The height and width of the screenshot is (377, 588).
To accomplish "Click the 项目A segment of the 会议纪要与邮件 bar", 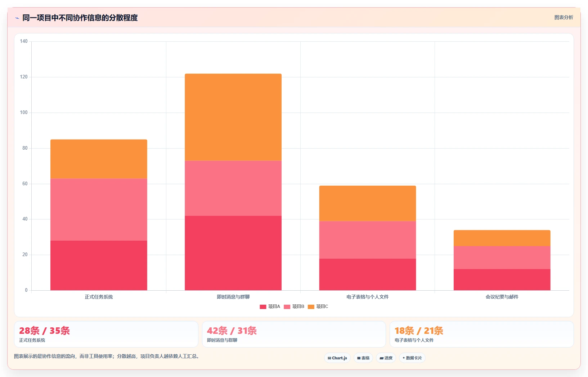I will point(502,280).
